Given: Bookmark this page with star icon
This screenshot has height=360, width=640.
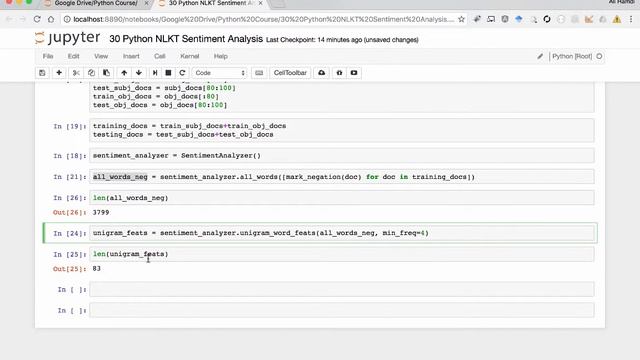Looking at the screenshot, I should pyautogui.click(x=461, y=19).
